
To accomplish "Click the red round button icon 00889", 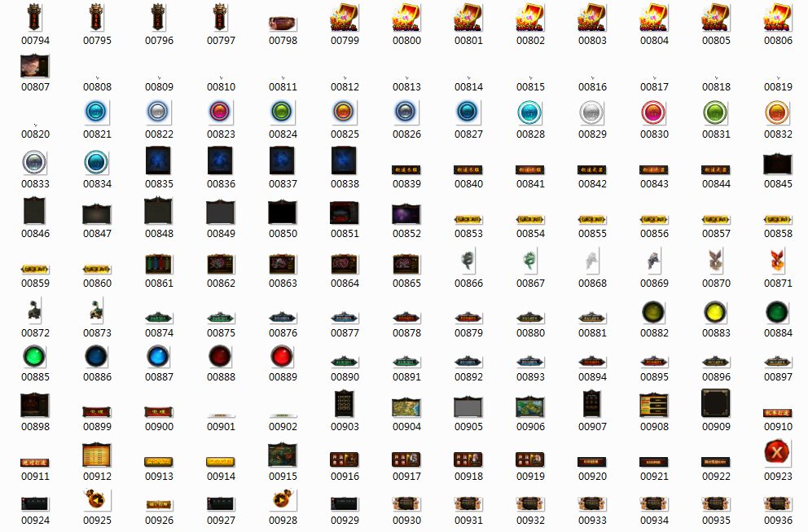I will 283,357.
